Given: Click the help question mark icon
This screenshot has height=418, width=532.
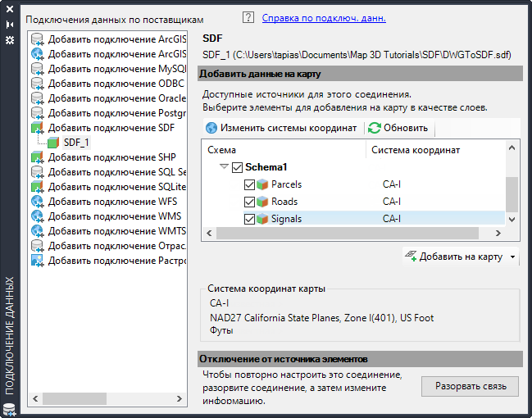Looking at the screenshot, I should [248, 17].
